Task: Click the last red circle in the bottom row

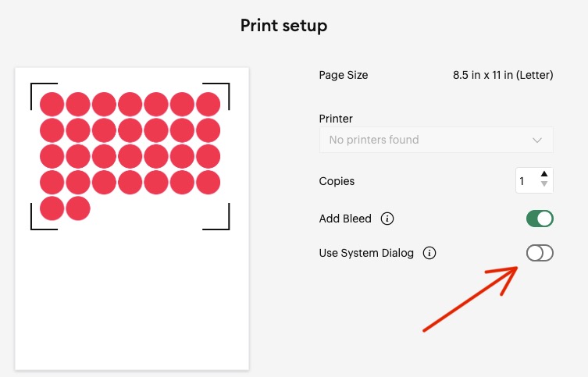Action: point(78,208)
